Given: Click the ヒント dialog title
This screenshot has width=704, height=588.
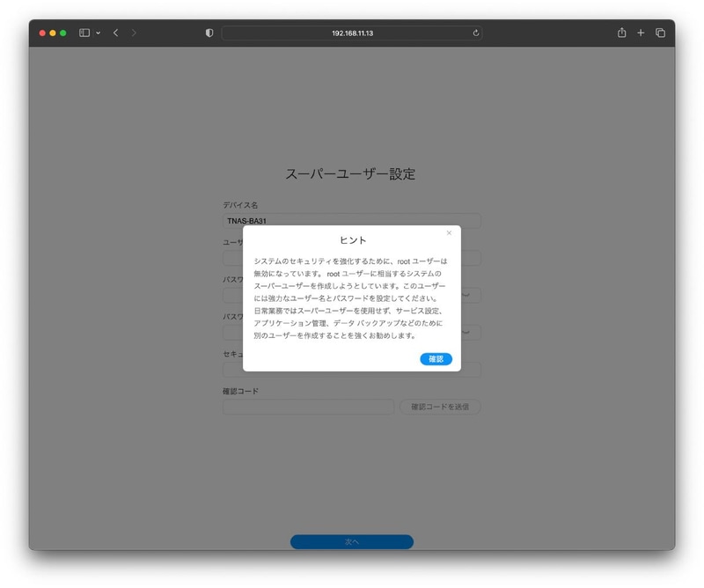Looking at the screenshot, I should [353, 240].
